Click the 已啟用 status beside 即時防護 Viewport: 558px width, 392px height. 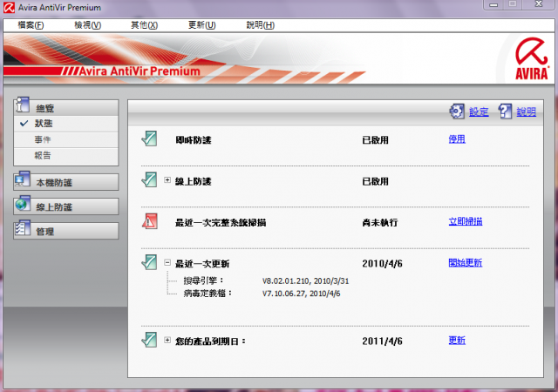pyautogui.click(x=376, y=140)
